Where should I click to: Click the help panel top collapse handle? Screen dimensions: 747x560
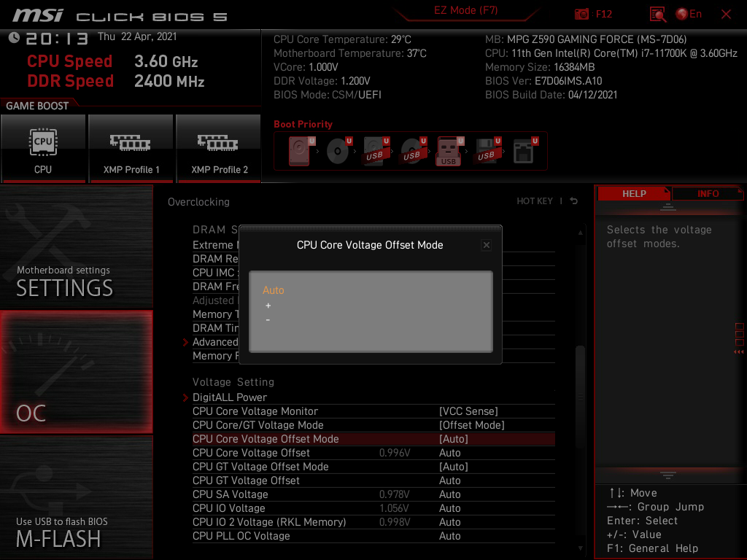668,206
